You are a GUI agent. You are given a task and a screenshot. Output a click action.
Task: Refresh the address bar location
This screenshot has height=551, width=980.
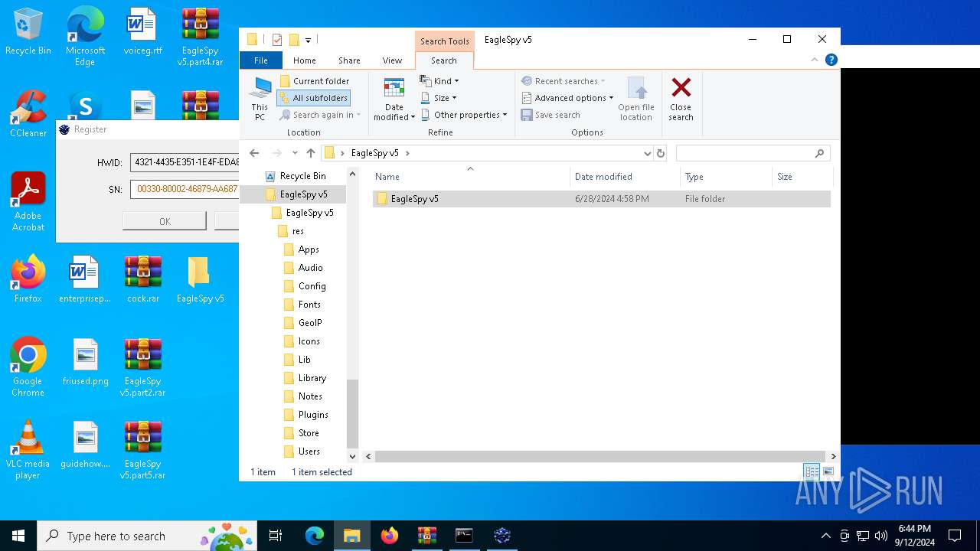tap(661, 153)
